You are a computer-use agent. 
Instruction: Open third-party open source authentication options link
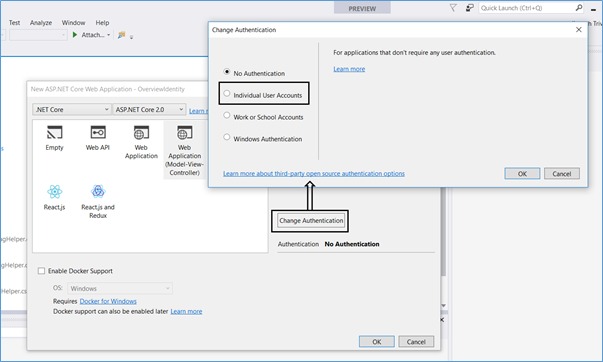(314, 173)
